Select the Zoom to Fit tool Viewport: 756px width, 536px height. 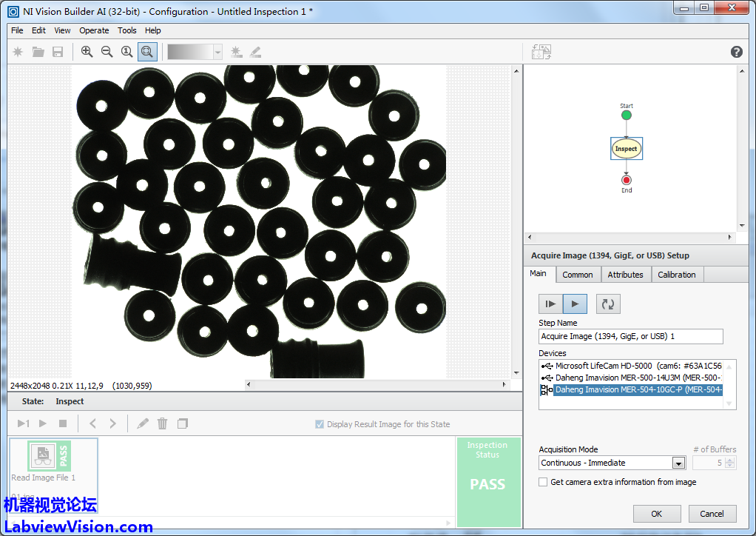pyautogui.click(x=147, y=52)
